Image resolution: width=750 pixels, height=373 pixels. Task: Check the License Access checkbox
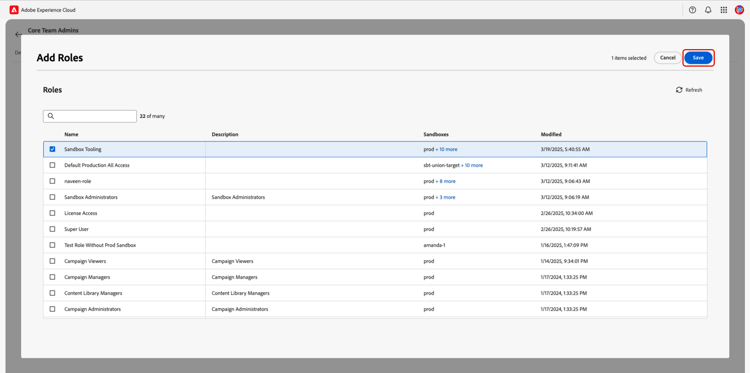[53, 213]
